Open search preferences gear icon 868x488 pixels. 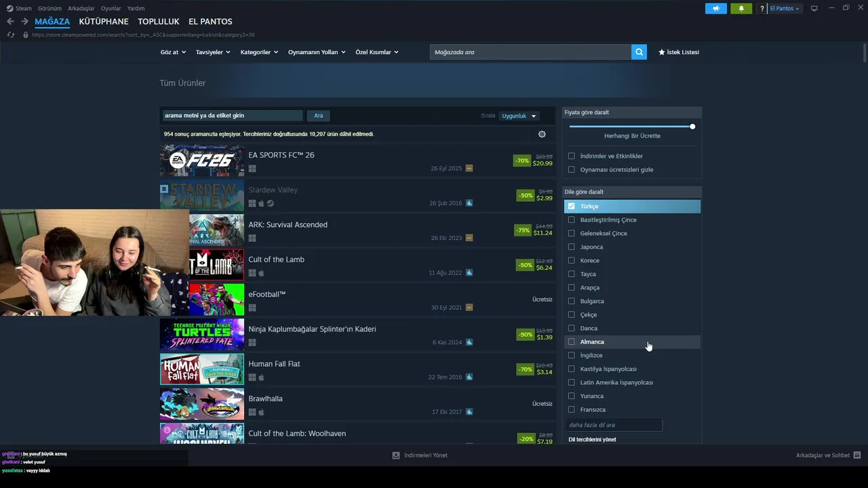tap(542, 134)
